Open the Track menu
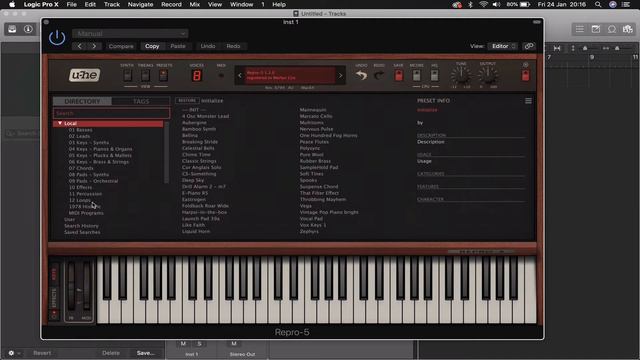Image resolution: width=640 pixels, height=360 pixels. click(111, 4)
